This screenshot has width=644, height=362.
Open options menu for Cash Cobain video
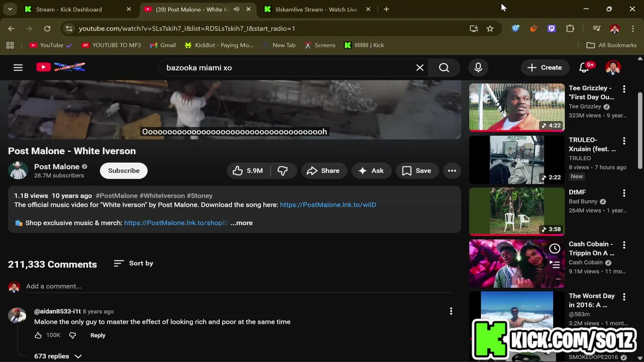click(624, 245)
